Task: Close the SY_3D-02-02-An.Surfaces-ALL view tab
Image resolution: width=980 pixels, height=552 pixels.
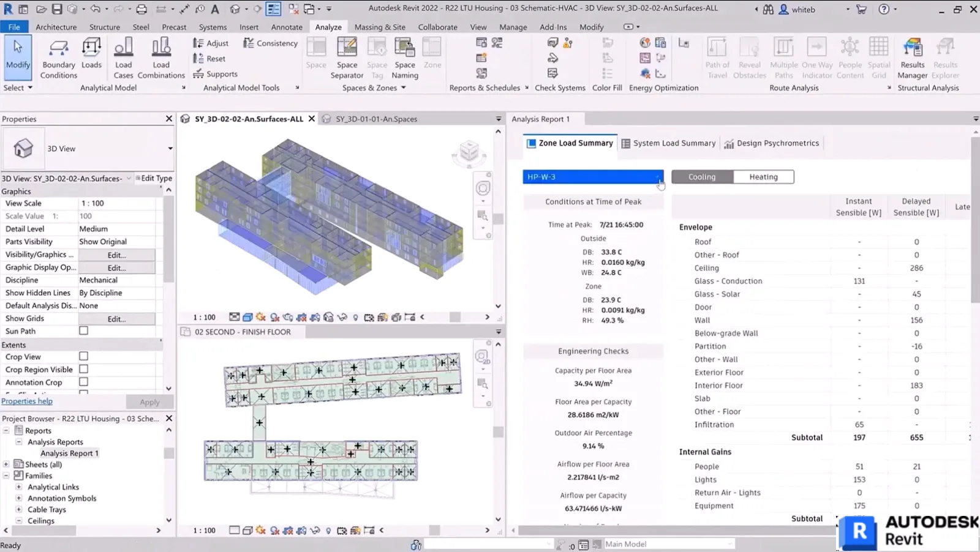Action: pos(311,119)
